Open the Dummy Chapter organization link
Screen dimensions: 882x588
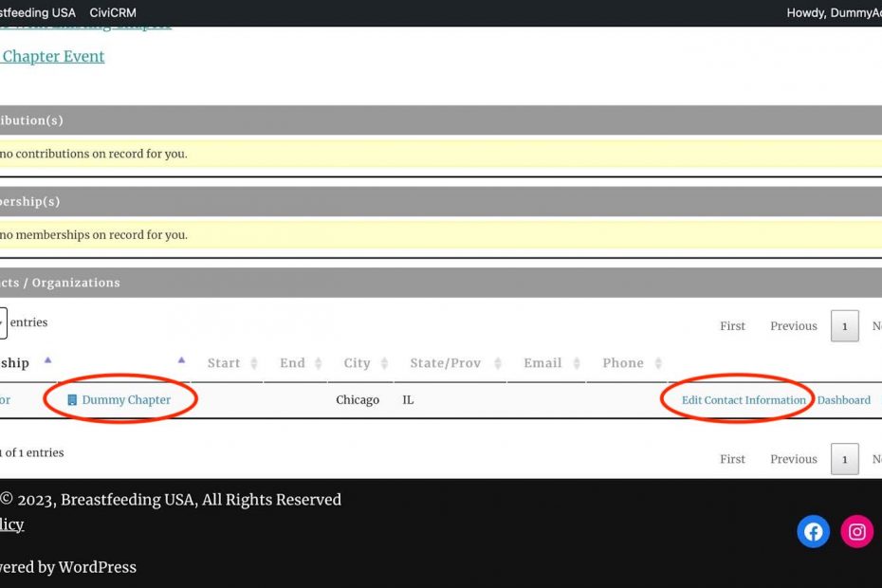click(x=126, y=399)
